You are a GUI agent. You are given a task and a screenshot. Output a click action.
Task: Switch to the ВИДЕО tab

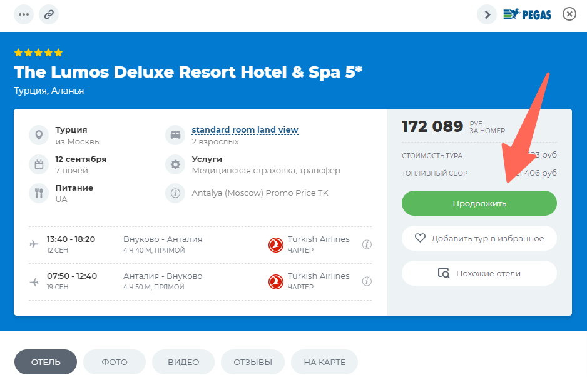[183, 362]
